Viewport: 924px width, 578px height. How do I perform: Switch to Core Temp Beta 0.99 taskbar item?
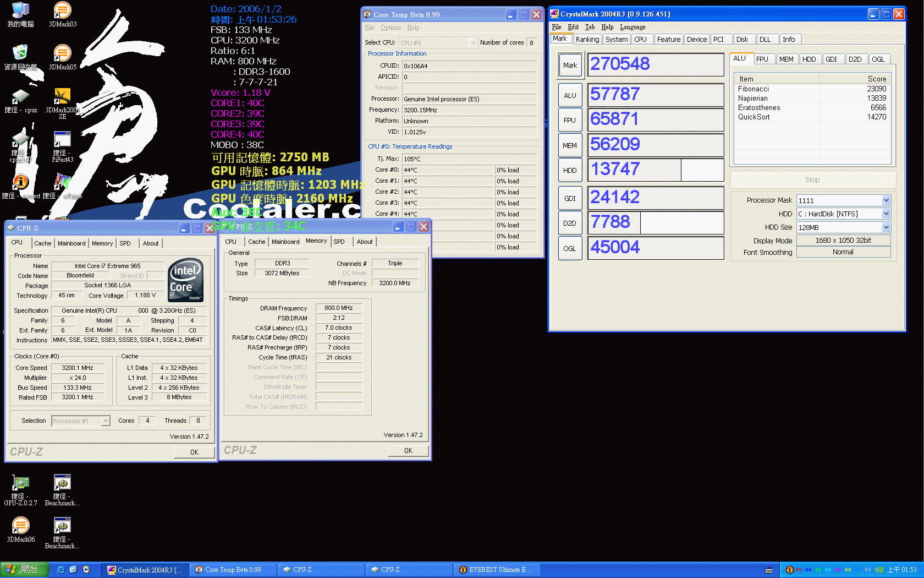pos(233,570)
